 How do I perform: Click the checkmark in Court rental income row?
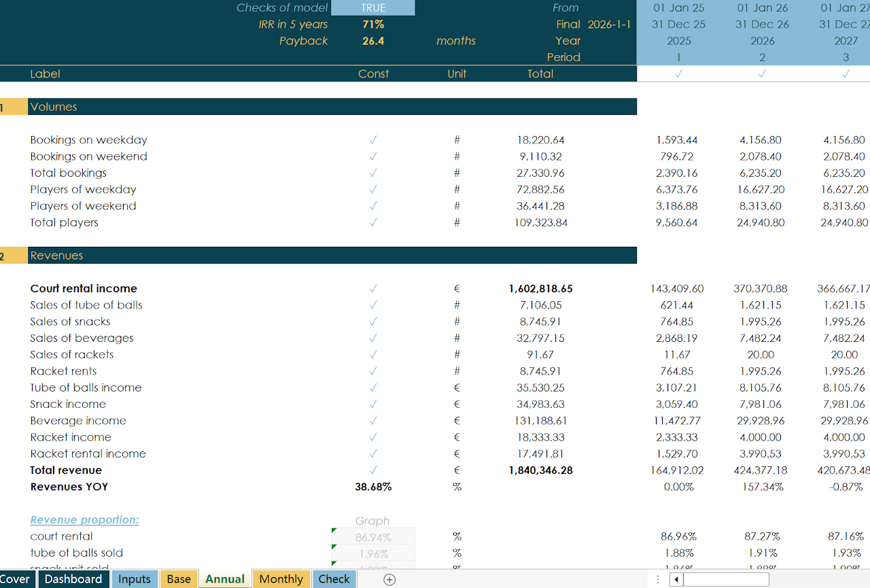tap(373, 289)
